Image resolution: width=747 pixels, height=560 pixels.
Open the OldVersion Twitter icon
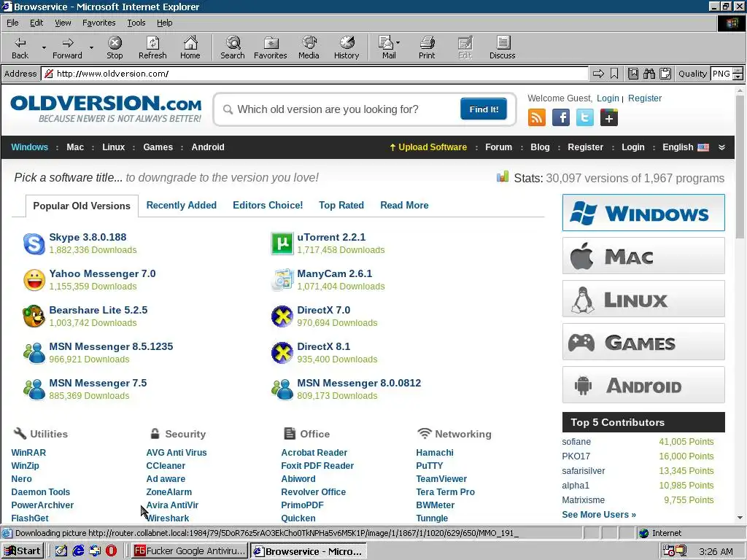pyautogui.click(x=584, y=117)
